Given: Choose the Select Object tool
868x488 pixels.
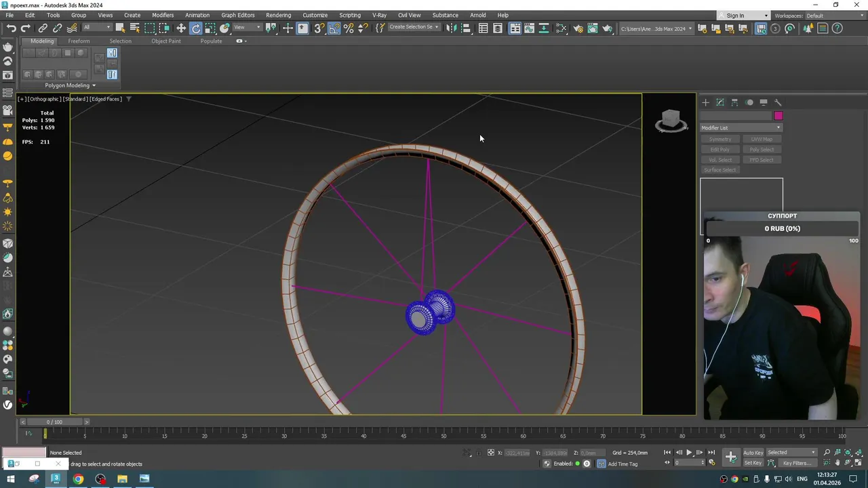Looking at the screenshot, I should pyautogui.click(x=120, y=28).
